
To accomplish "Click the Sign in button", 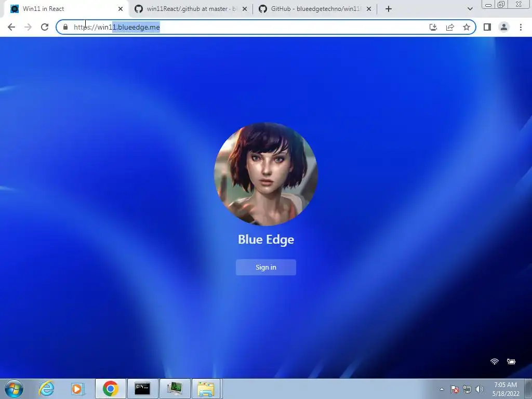I will coord(265,268).
